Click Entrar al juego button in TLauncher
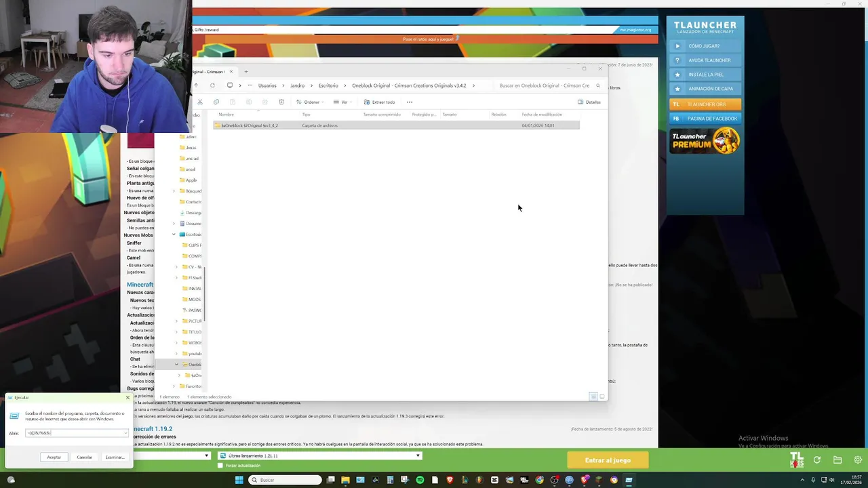 click(608, 460)
